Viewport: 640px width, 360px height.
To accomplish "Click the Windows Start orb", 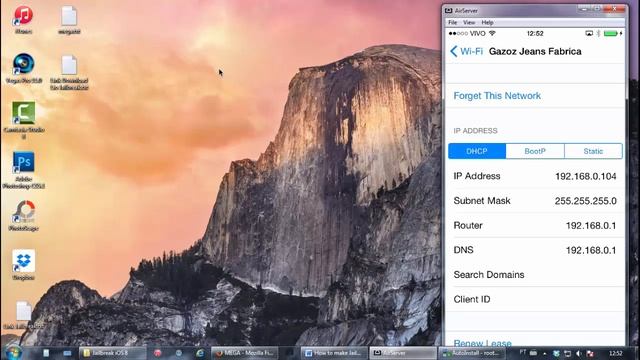I will [x=13, y=353].
